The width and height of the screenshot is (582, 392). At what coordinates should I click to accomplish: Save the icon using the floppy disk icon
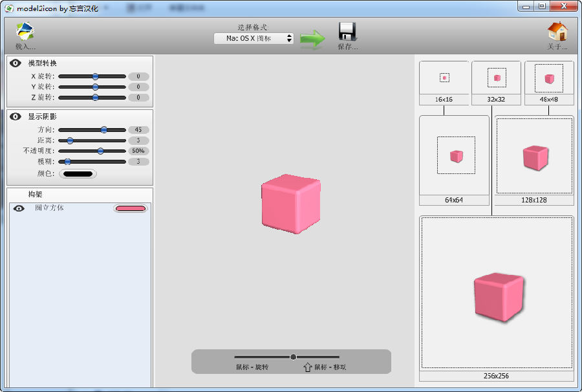pos(347,30)
